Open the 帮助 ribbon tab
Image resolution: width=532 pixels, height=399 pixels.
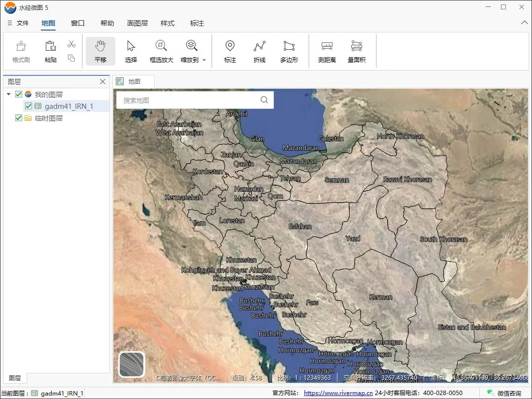107,23
